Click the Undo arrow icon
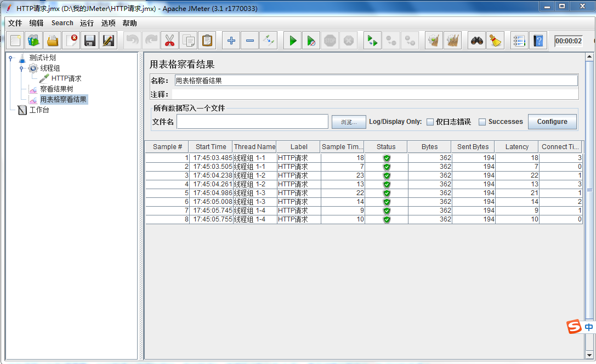 coord(133,41)
